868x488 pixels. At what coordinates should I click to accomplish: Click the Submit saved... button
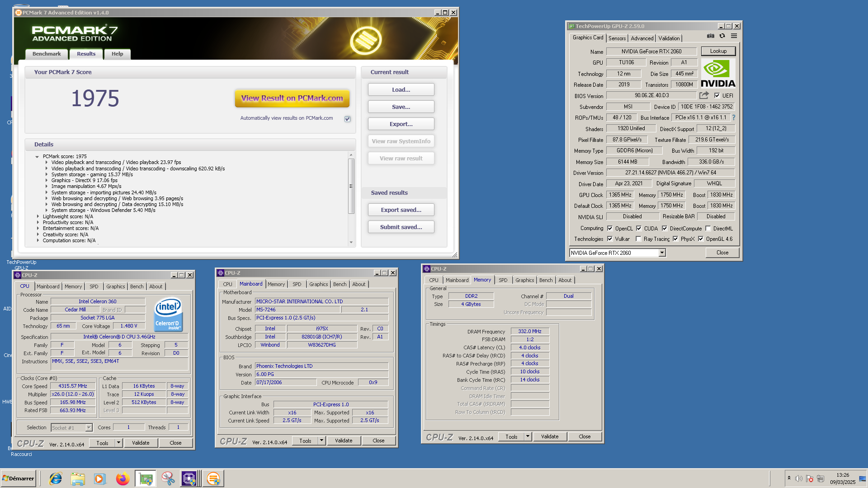401,227
